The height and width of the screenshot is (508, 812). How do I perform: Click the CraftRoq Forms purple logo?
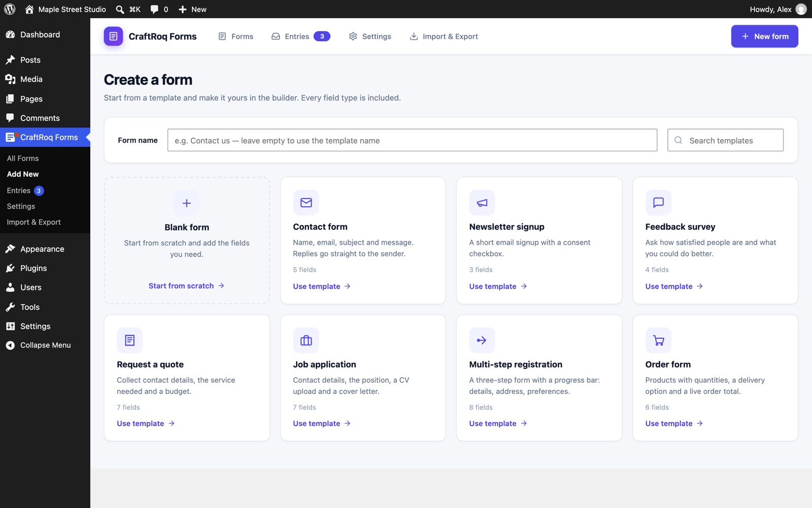tap(113, 36)
